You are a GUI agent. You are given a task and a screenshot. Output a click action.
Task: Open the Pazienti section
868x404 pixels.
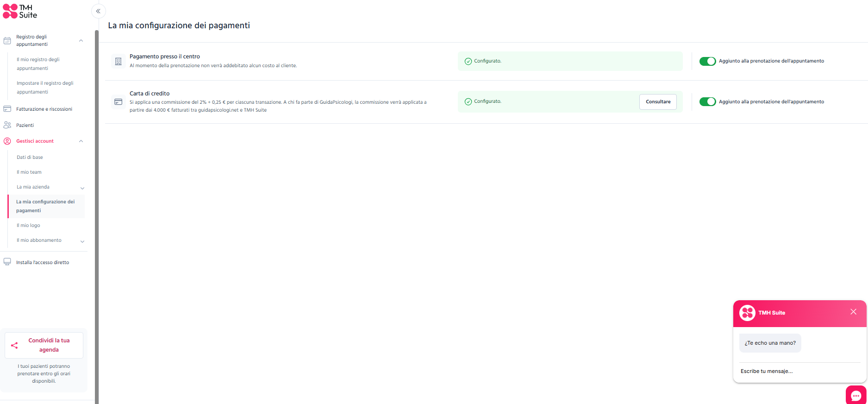tap(25, 125)
